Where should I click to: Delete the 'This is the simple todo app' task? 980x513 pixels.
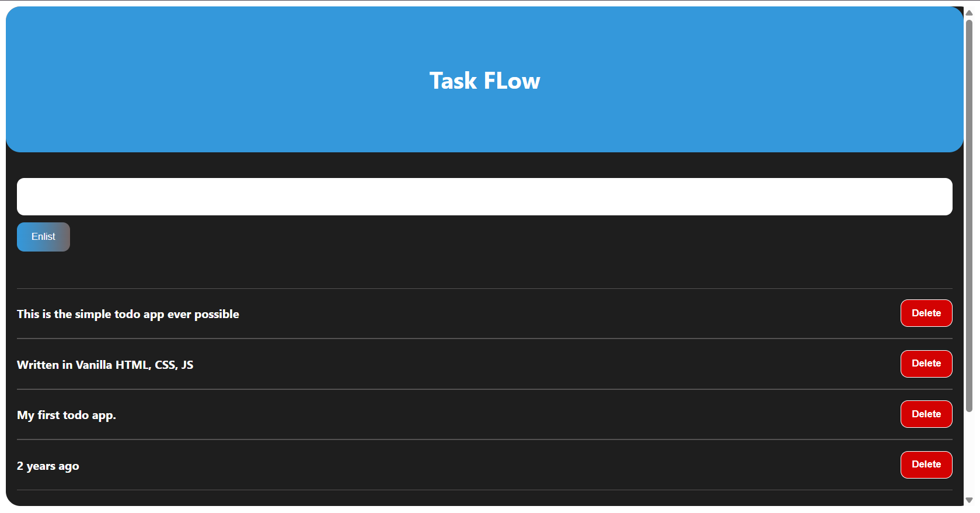[926, 313]
